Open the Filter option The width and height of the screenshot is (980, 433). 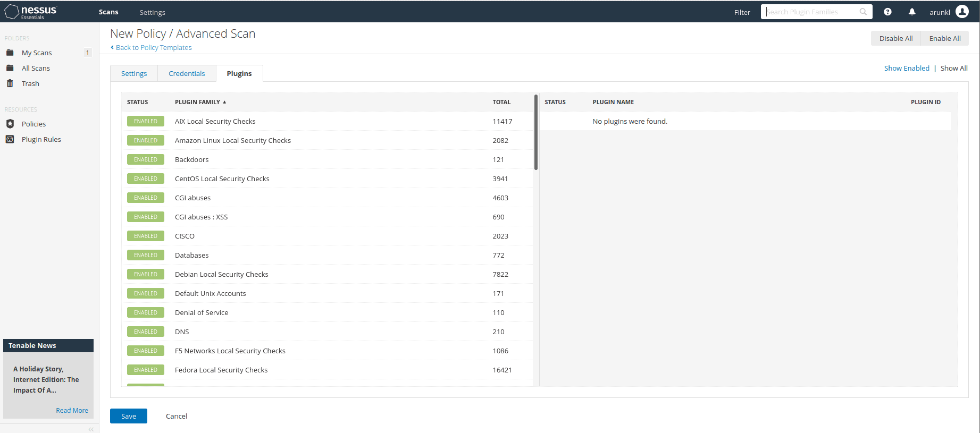tap(742, 12)
